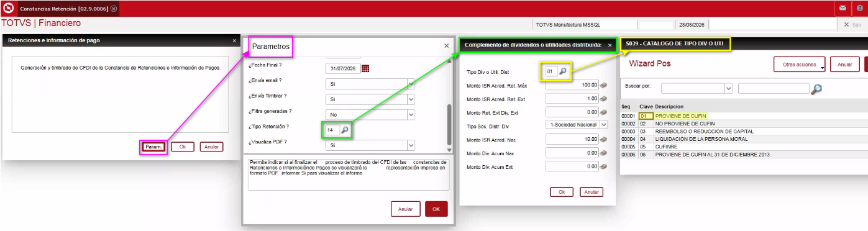Click the Monto Div. Acum Ext input field
Image resolution: width=868 pixels, height=231 pixels.
click(x=572, y=166)
